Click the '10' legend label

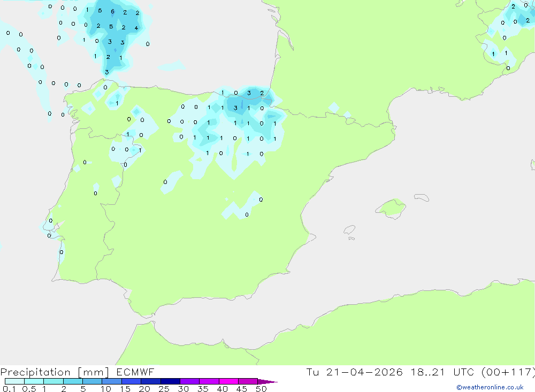106,389
